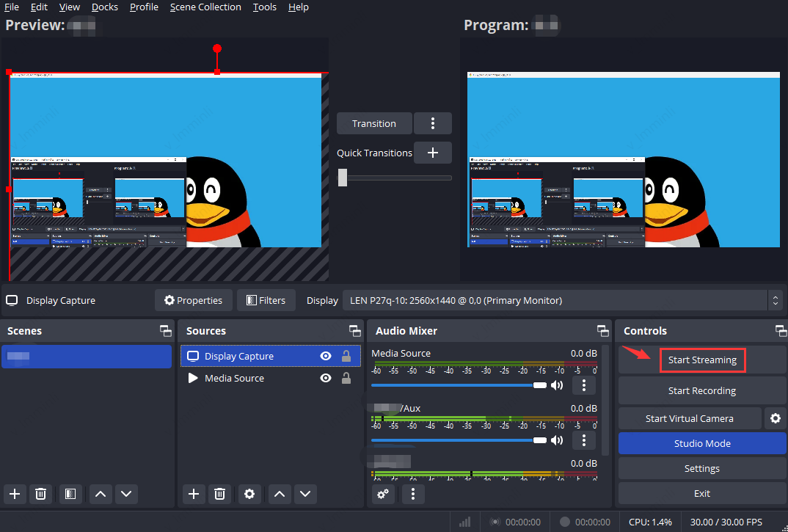Hide the Media Source eye toggle
Image resolution: width=788 pixels, height=532 pixels.
326,378
